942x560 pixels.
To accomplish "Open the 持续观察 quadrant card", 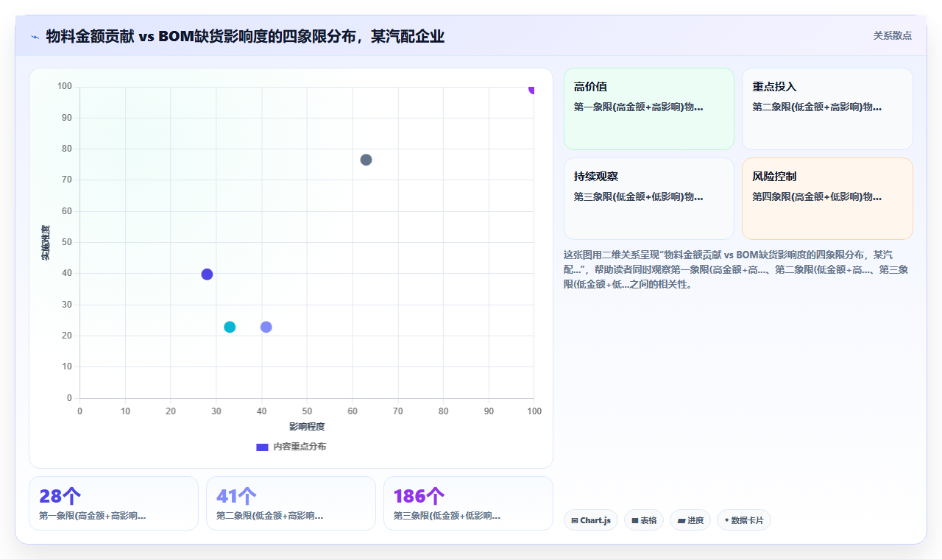I will 649,199.
